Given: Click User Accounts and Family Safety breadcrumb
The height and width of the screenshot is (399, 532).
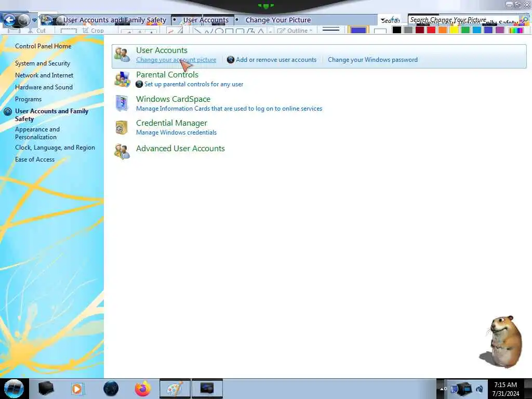Looking at the screenshot, I should click(115, 20).
